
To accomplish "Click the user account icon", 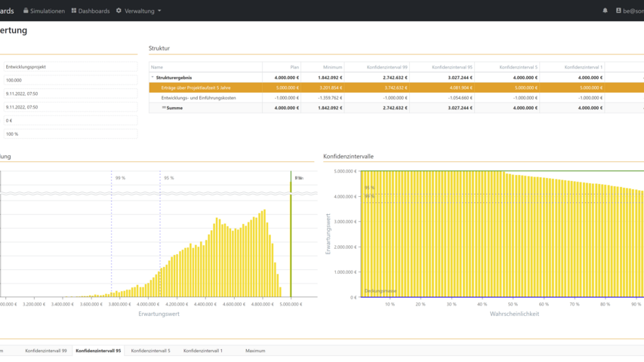I will tap(618, 11).
